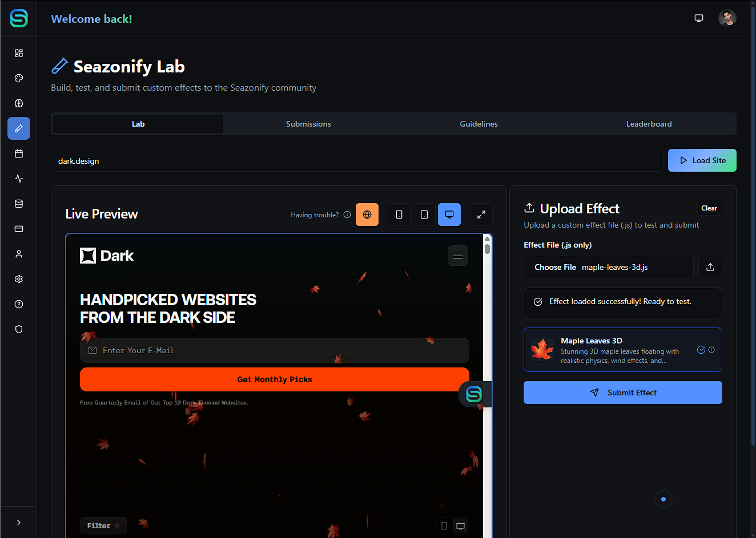Image resolution: width=756 pixels, height=538 pixels.
Task: Click the fullscreen expand preview icon
Action: [x=481, y=215]
